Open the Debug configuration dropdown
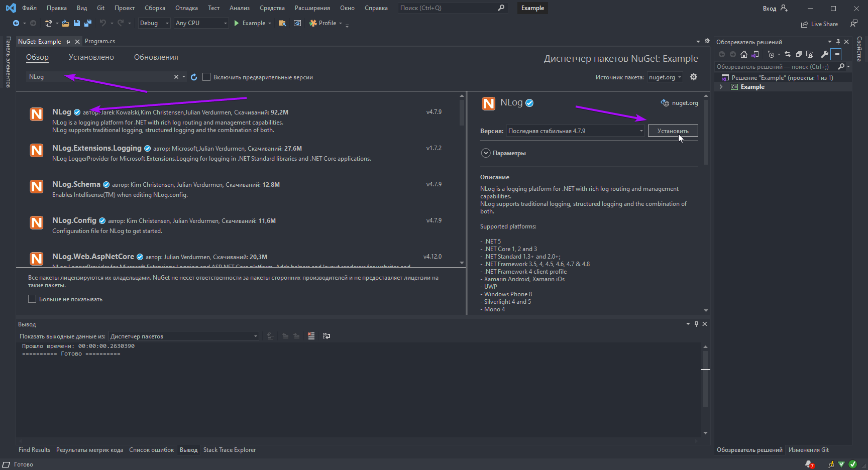The image size is (868, 470). click(154, 23)
